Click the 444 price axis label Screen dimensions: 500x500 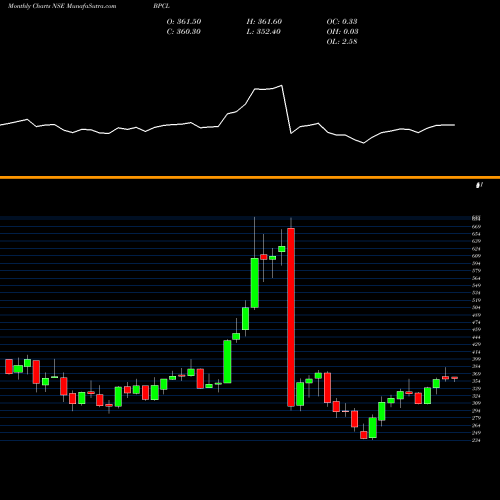(x=476, y=337)
